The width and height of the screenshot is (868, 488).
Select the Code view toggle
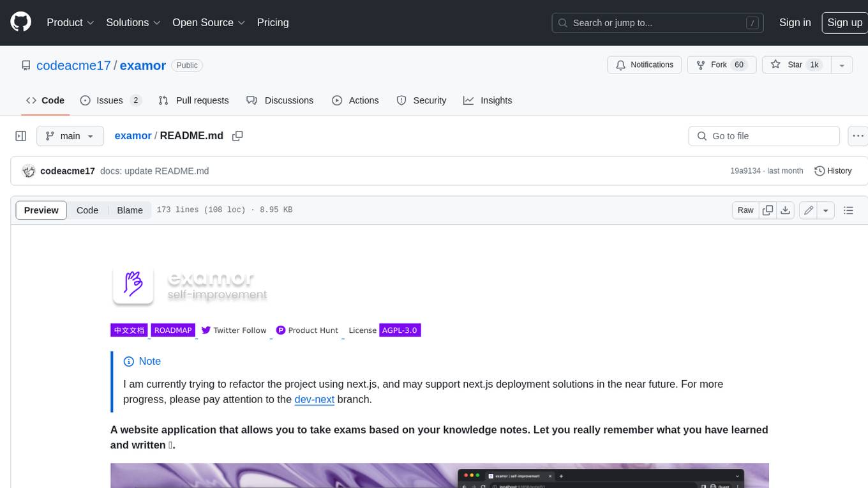coord(87,210)
